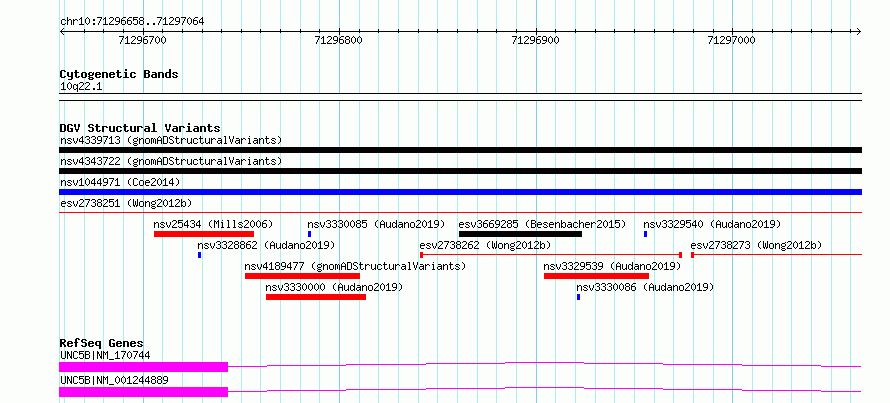Open esv2738273 (Wong2012b) label

pos(756,245)
